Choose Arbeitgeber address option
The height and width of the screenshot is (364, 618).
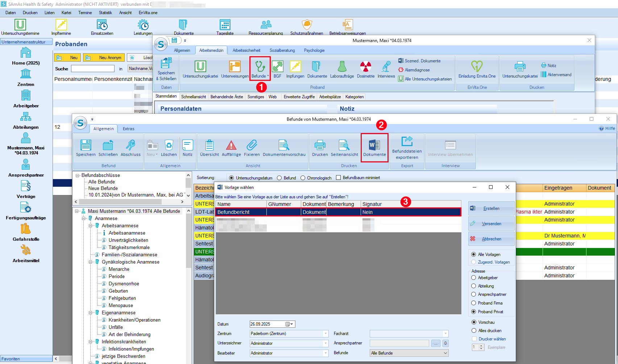click(473, 278)
